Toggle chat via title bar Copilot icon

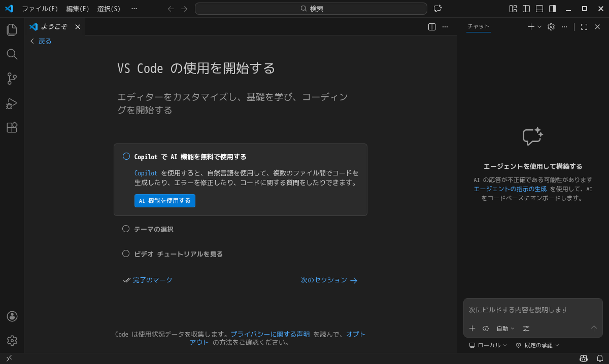pos(437,9)
